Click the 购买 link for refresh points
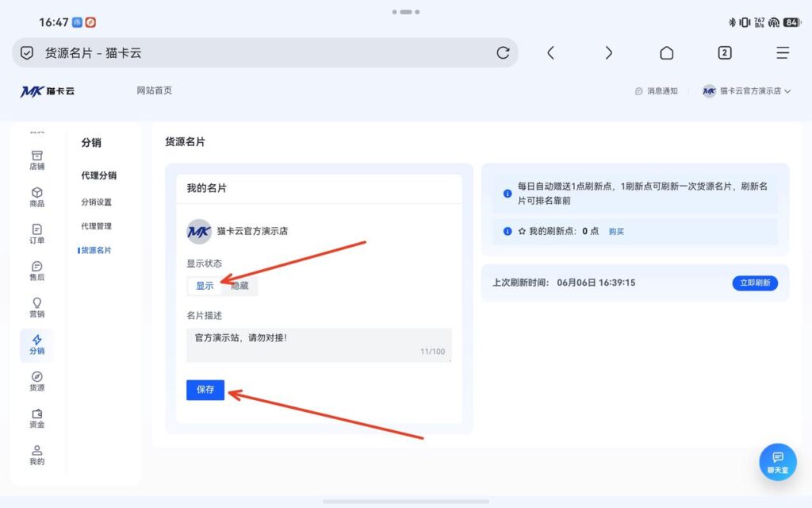The height and width of the screenshot is (508, 812). 616,232
